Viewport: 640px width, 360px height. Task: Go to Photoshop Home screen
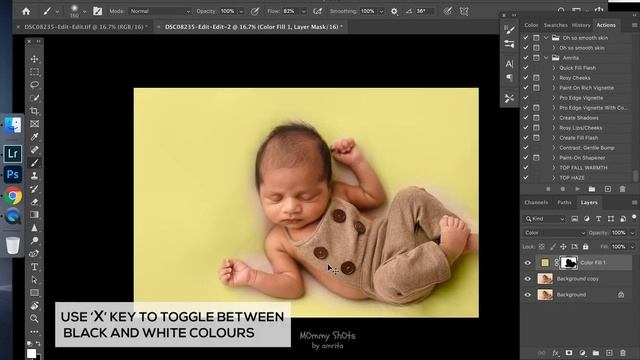(26, 11)
